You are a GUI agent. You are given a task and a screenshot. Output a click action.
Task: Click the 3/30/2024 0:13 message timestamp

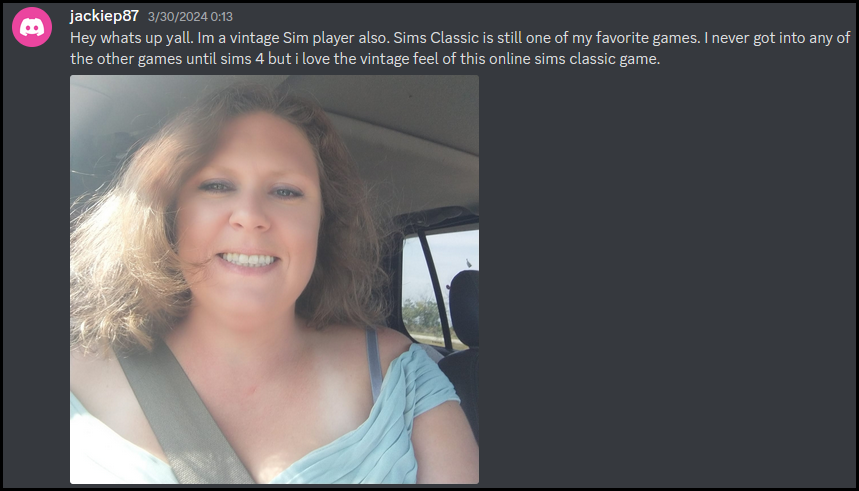tap(190, 17)
